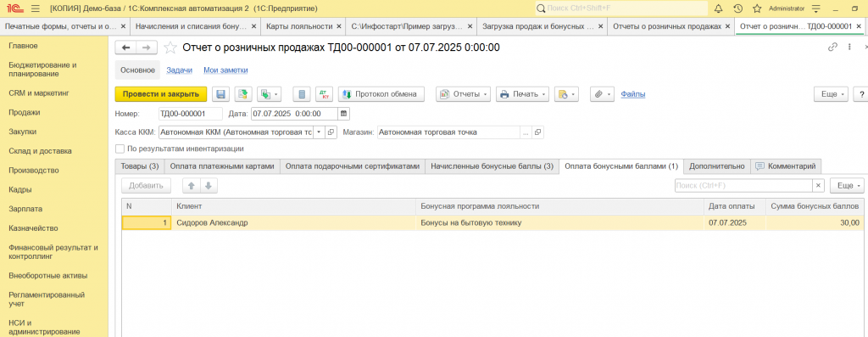Open the history clock icon
868x337 pixels.
[737, 8]
